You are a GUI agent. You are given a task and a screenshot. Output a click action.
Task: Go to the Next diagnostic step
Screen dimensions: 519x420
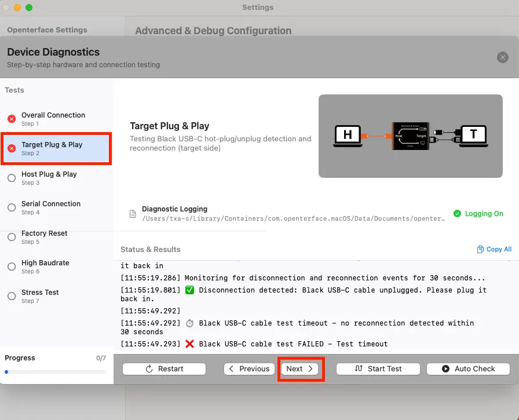[300, 369]
